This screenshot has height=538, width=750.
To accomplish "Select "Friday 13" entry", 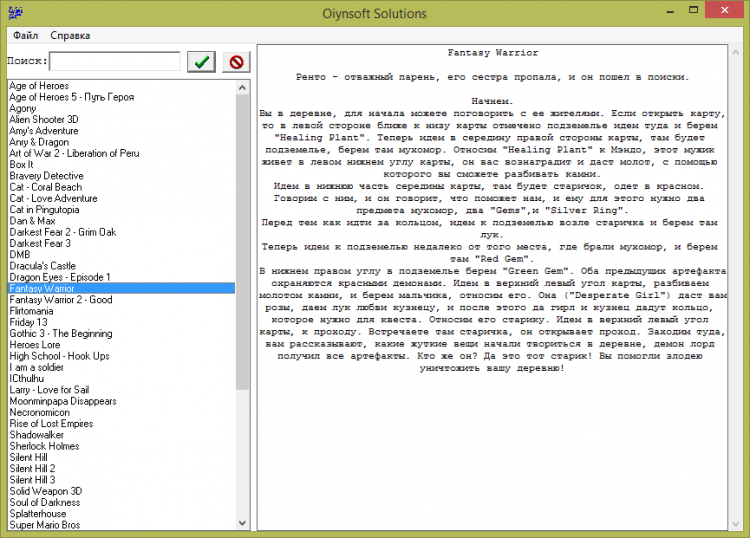I will tap(121, 322).
